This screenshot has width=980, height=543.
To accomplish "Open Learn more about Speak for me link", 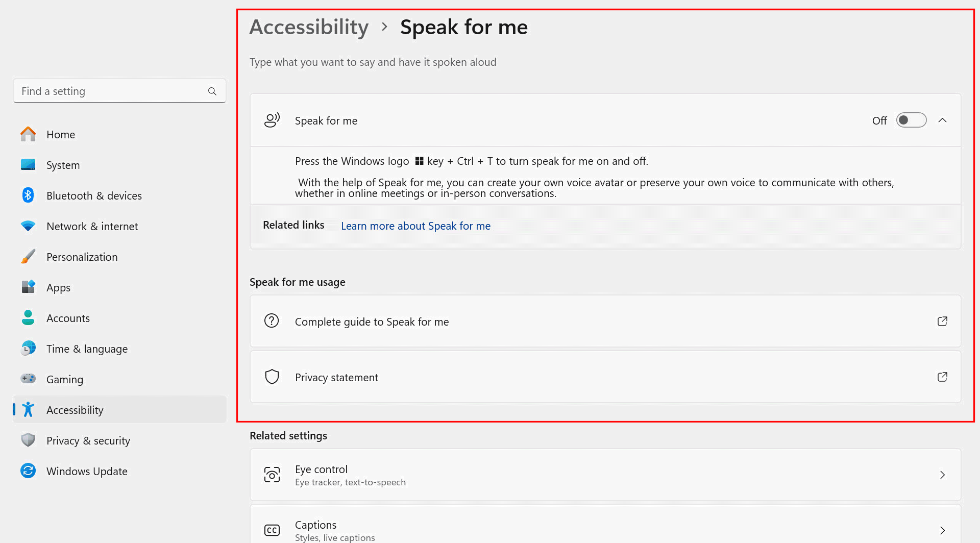I will point(415,226).
